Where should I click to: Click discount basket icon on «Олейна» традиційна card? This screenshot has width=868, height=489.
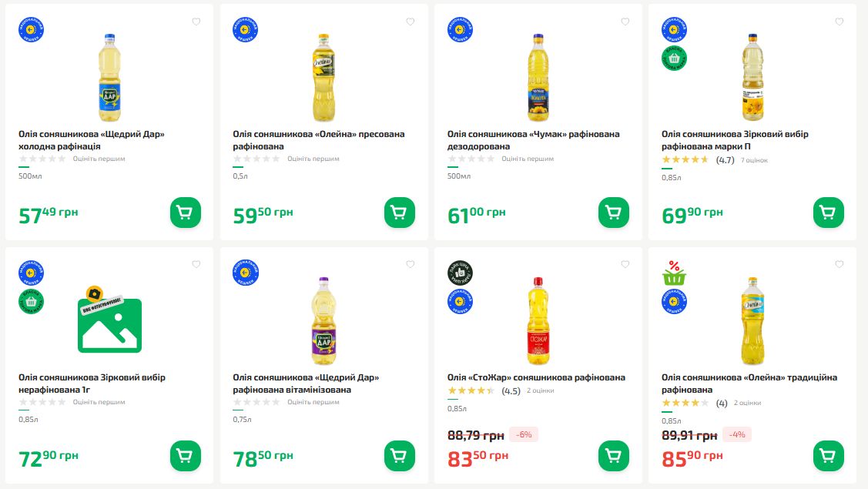coord(674,273)
